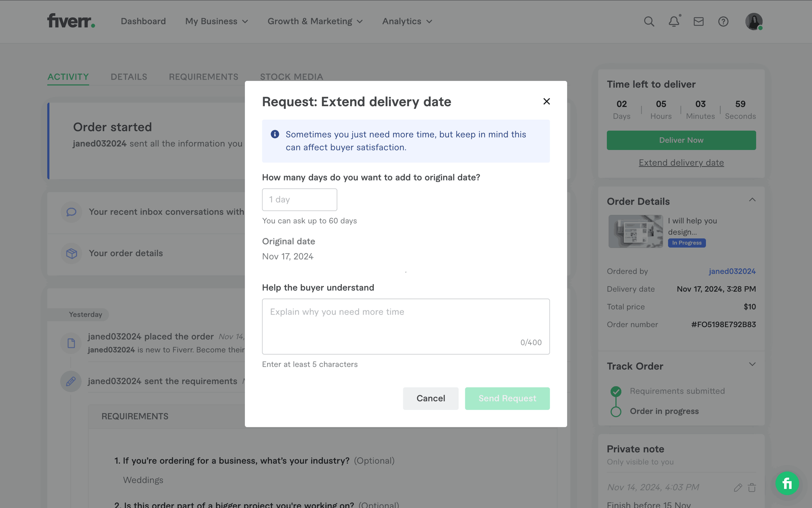Open the search icon in header
The height and width of the screenshot is (508, 812).
pyautogui.click(x=649, y=22)
